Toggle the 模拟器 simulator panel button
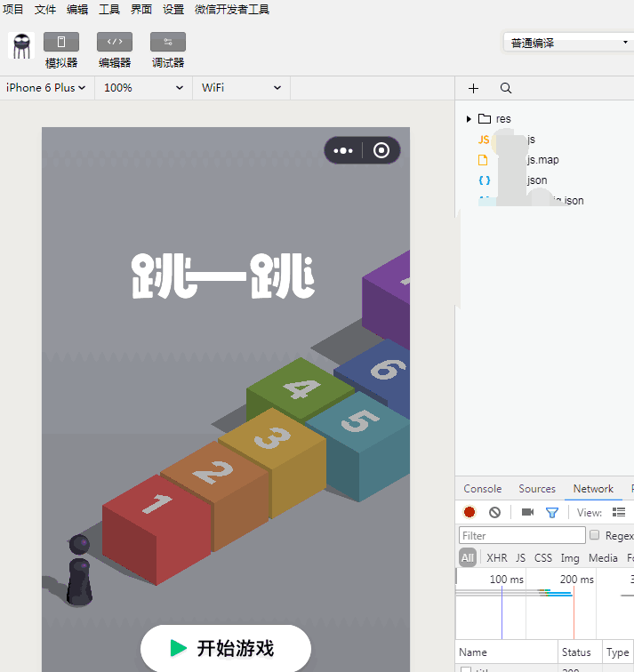 coord(61,42)
